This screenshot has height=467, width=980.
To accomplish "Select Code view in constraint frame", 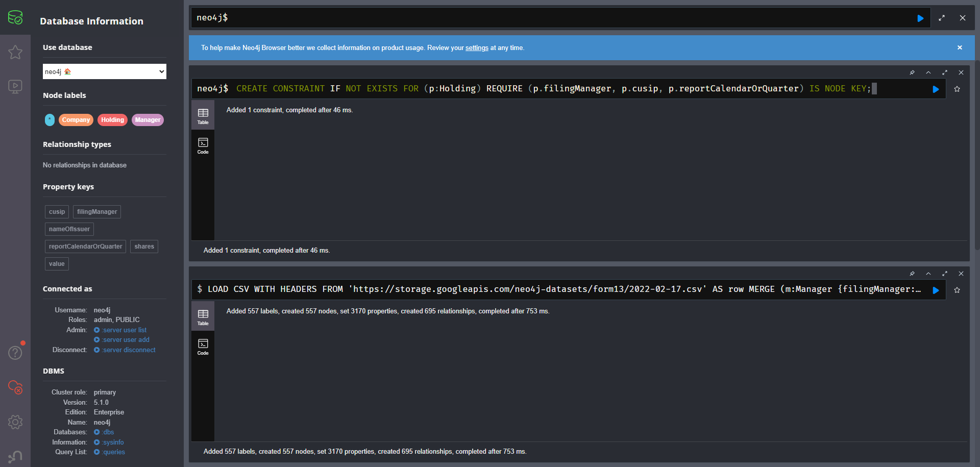I will tap(203, 145).
